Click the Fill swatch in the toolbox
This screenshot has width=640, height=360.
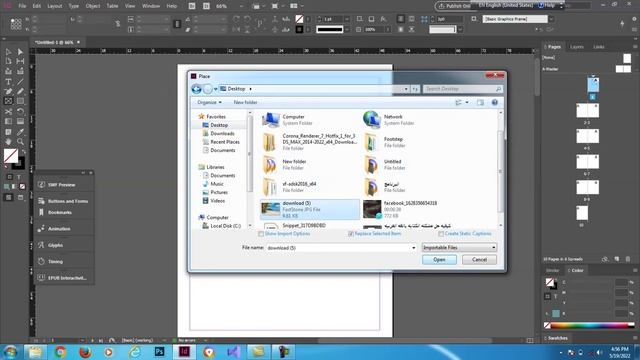11,156
